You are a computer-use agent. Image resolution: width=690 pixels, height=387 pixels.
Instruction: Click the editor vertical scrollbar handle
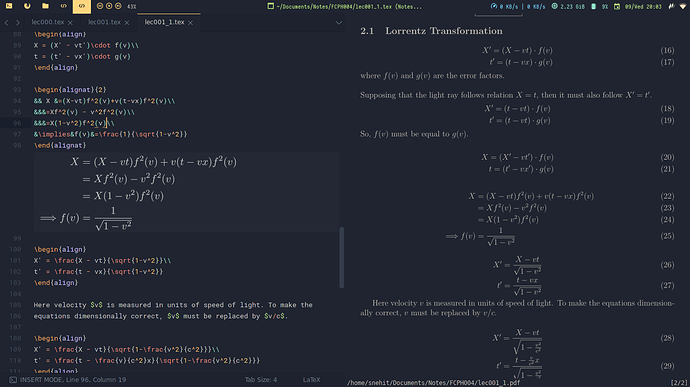[341, 258]
